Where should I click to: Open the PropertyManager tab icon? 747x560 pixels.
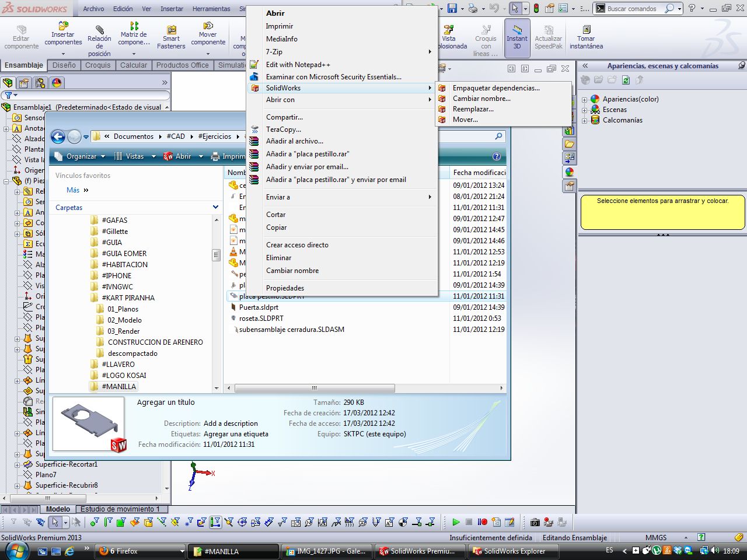click(25, 83)
